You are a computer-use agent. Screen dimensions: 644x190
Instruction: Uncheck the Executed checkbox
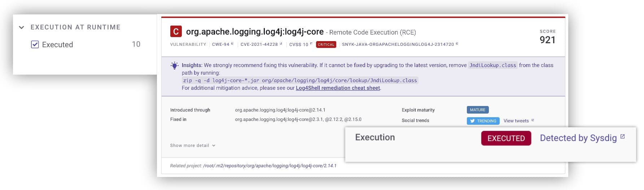click(35, 44)
